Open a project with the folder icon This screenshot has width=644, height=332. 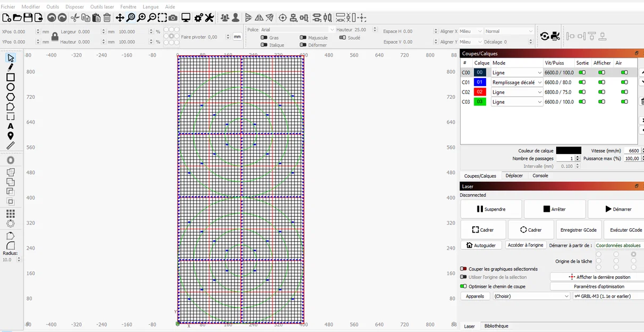pyautogui.click(x=17, y=18)
